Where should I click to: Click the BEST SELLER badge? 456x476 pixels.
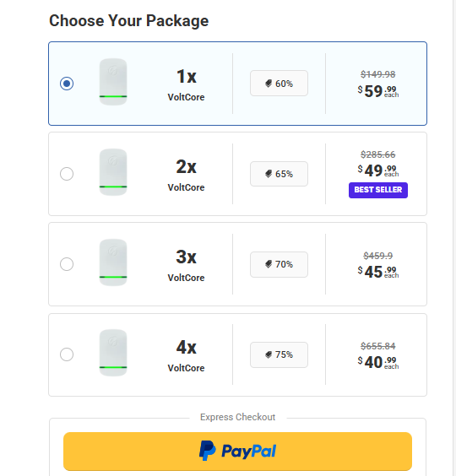coord(378,190)
